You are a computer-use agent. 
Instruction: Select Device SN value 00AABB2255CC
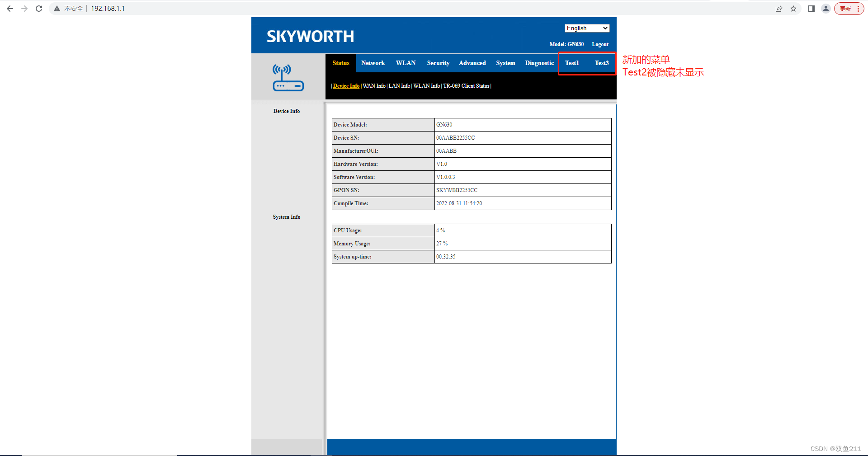(x=455, y=138)
